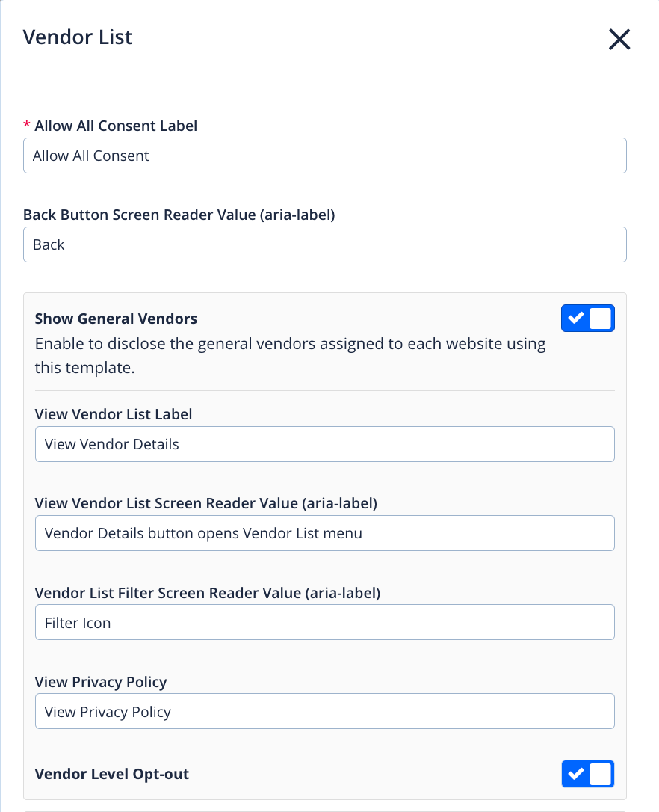Click the Back Button Screen Reader Value label

(x=179, y=215)
